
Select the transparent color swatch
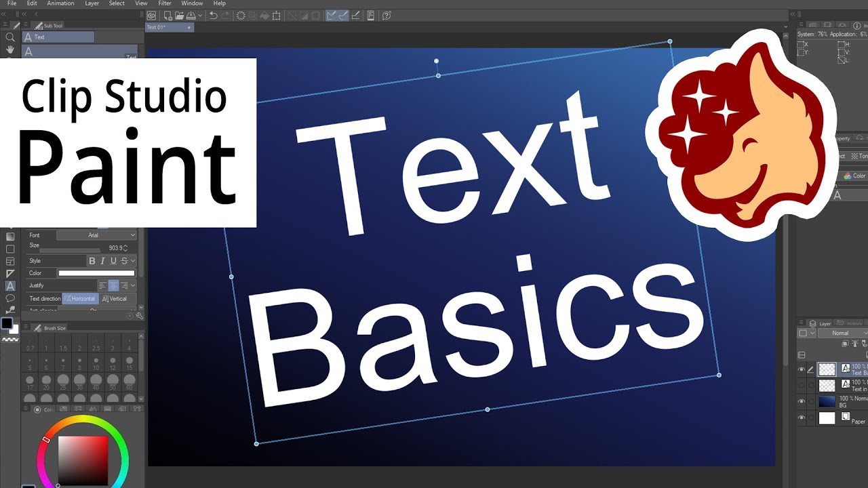[10, 339]
